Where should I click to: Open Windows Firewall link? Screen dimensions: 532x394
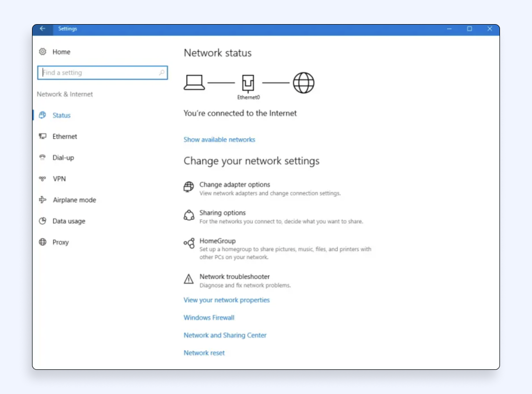click(209, 318)
